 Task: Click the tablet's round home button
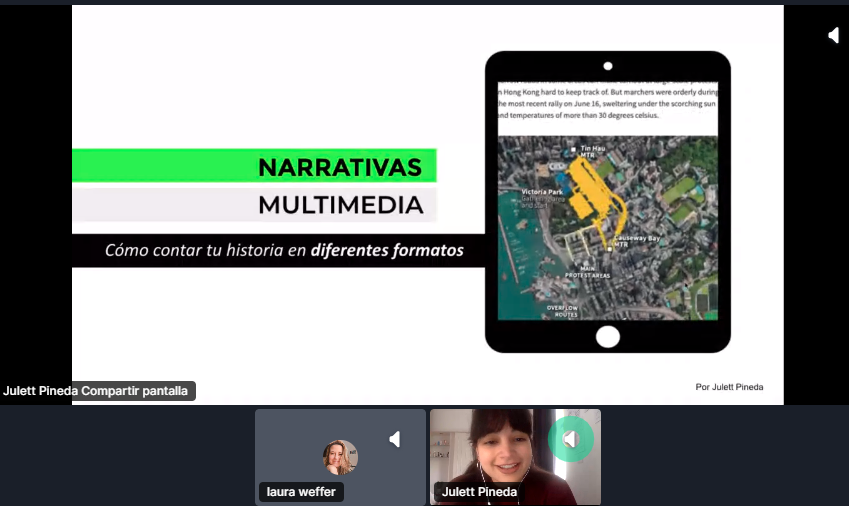click(608, 337)
